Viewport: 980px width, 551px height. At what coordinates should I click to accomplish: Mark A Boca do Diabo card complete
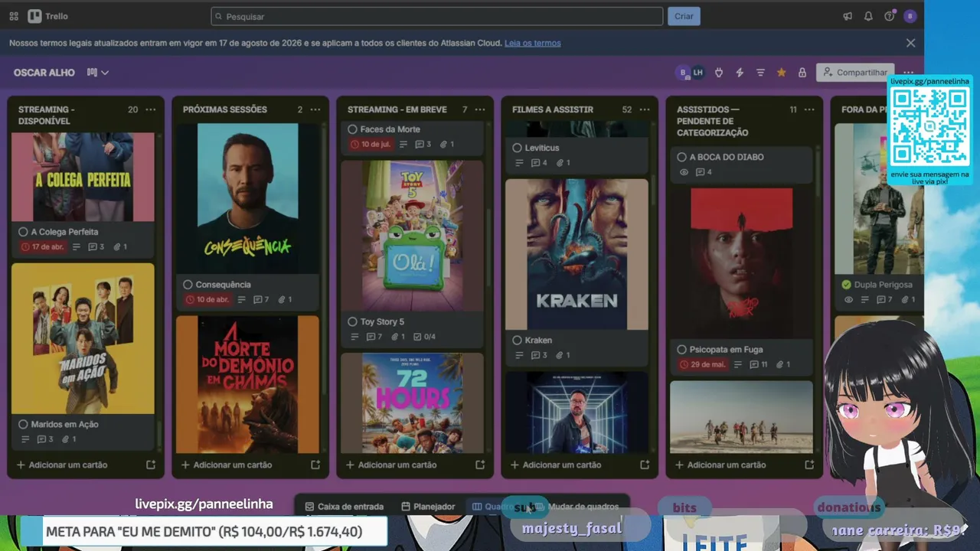tap(681, 157)
